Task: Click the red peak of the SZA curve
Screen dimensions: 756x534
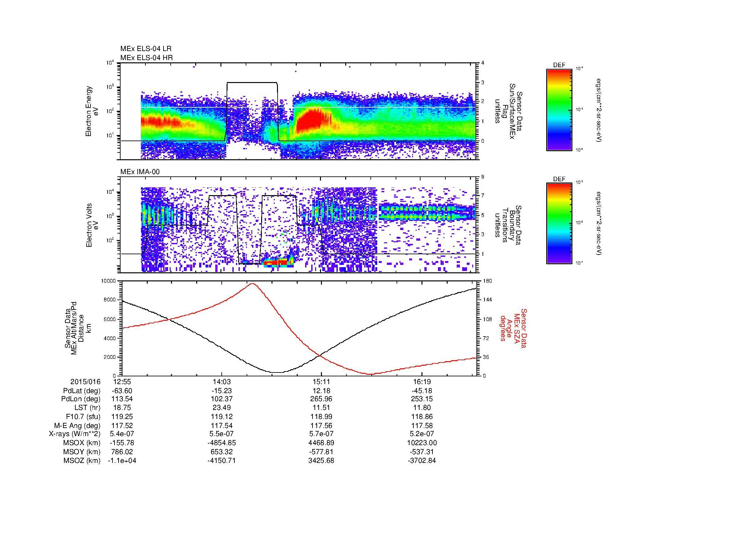Action: (x=252, y=284)
